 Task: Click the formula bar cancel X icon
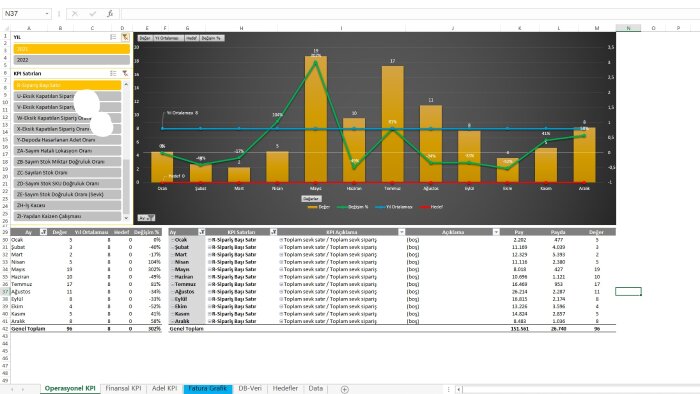(x=75, y=14)
